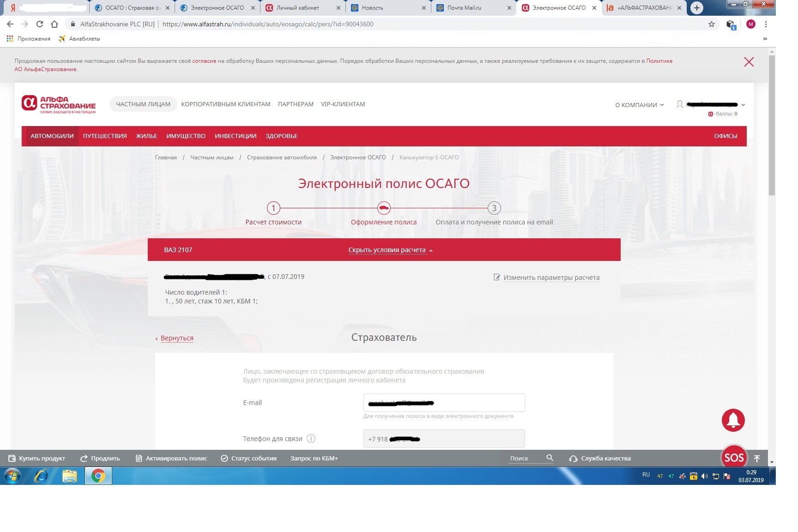Click the red notification bell button

pos(733,420)
